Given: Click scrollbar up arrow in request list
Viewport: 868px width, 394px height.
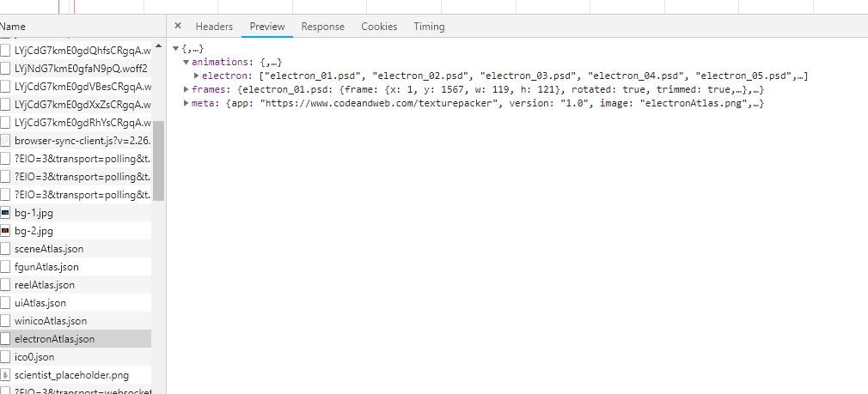Looking at the screenshot, I should click(x=158, y=45).
